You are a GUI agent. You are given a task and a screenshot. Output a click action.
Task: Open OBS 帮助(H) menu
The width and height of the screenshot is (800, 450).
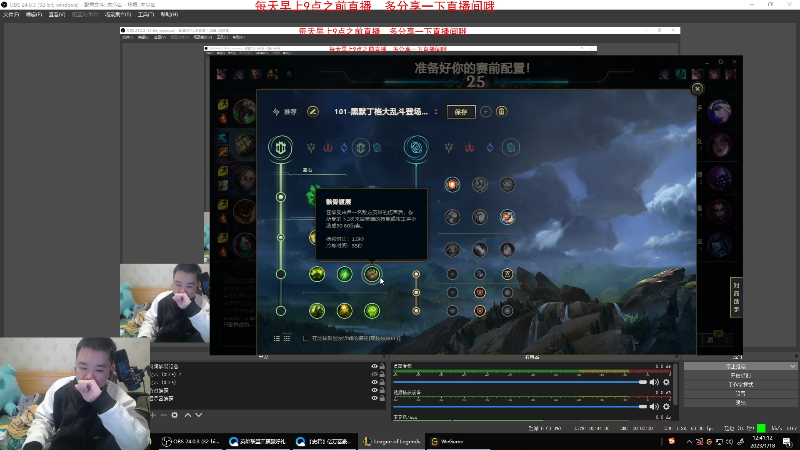169,15
